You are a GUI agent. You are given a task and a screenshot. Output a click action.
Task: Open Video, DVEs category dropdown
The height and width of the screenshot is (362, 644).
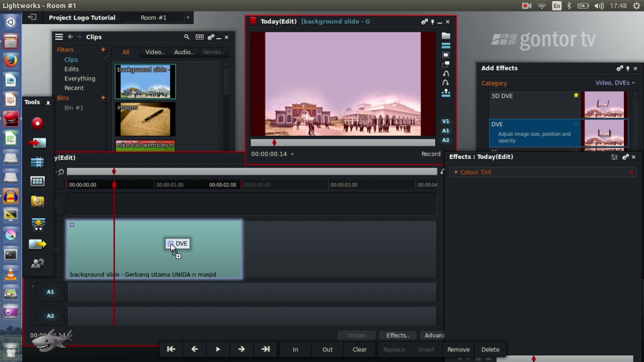click(614, 83)
